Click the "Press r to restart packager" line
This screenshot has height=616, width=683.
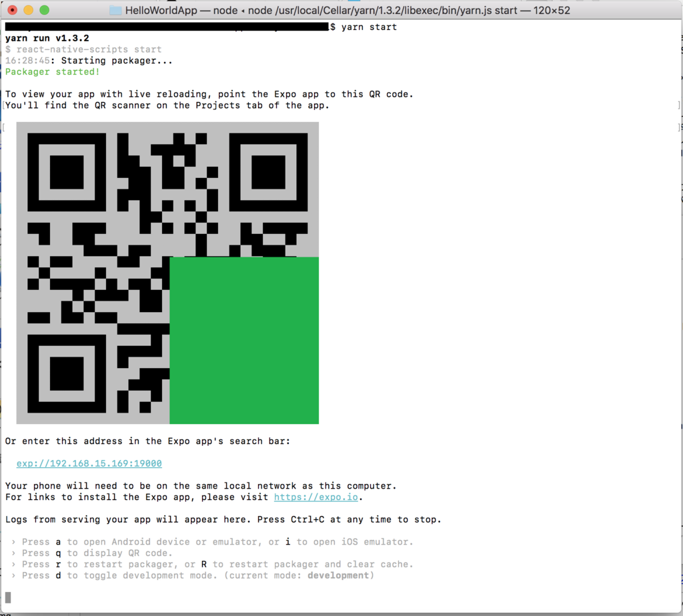point(212,564)
